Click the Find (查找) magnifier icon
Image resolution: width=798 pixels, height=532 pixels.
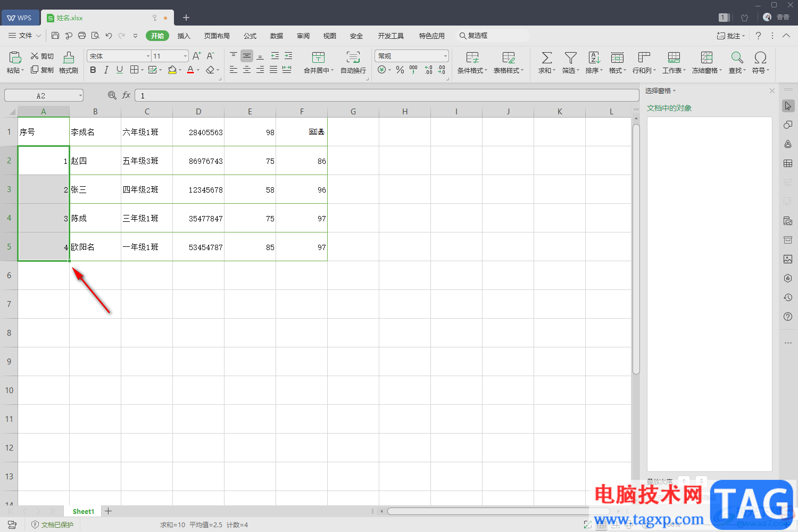pos(737,57)
